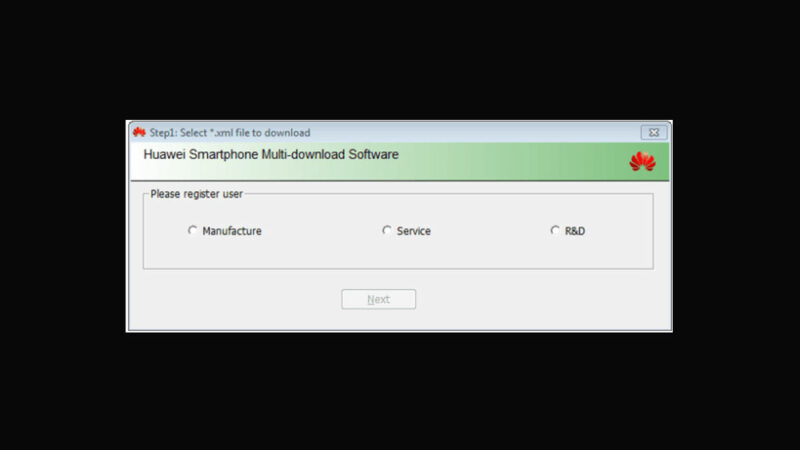
Task: Click the 'Please register user' group label
Action: [x=196, y=194]
